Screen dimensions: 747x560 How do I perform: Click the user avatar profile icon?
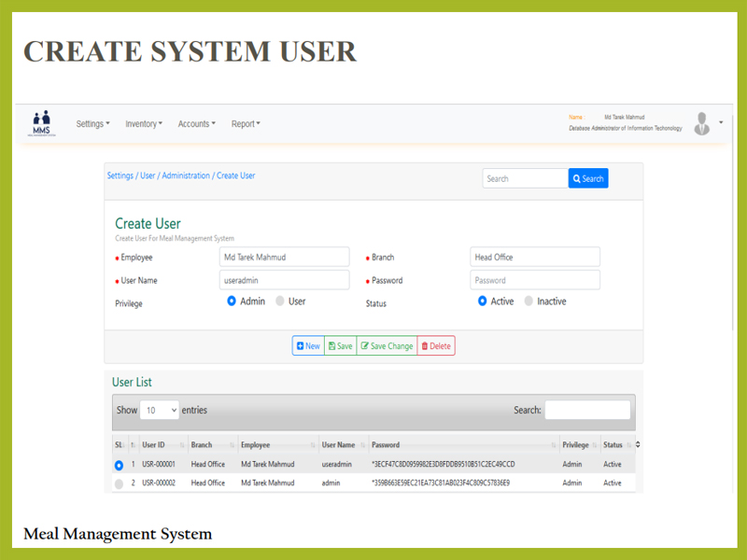pyautogui.click(x=702, y=123)
